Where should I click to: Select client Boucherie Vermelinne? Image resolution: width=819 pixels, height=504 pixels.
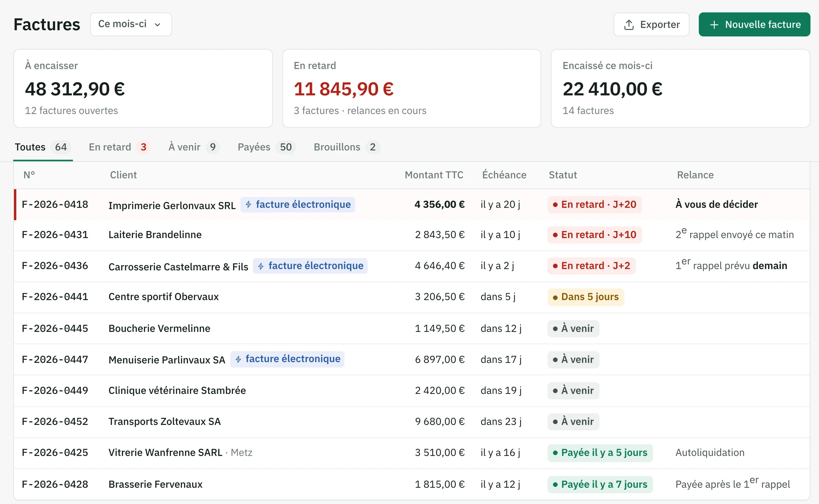coord(159,329)
